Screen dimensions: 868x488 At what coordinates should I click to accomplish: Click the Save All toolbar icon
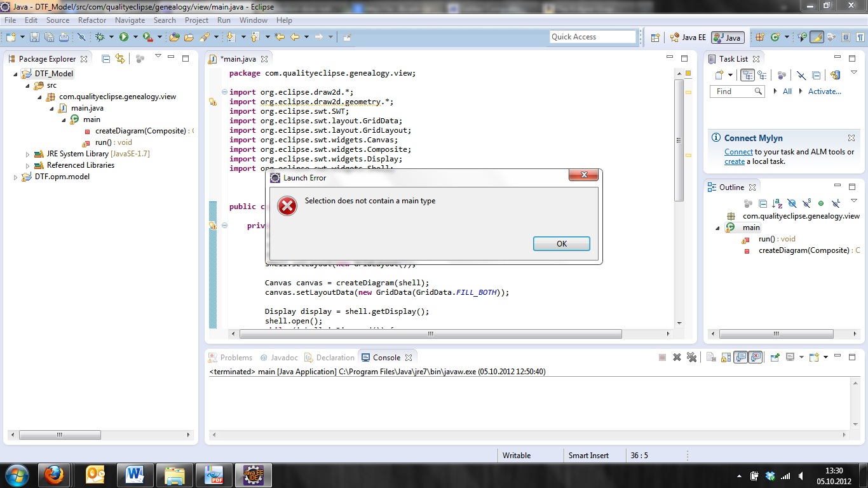coord(49,37)
